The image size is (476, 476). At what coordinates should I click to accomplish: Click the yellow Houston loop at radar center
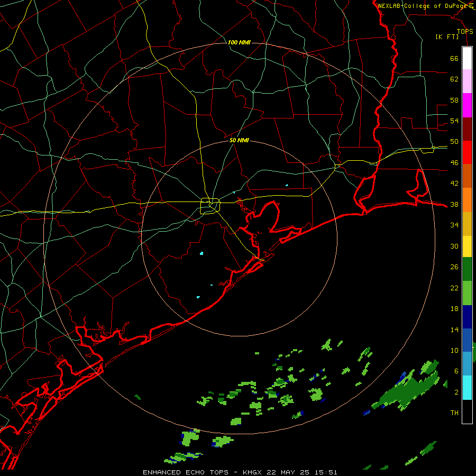click(x=210, y=206)
